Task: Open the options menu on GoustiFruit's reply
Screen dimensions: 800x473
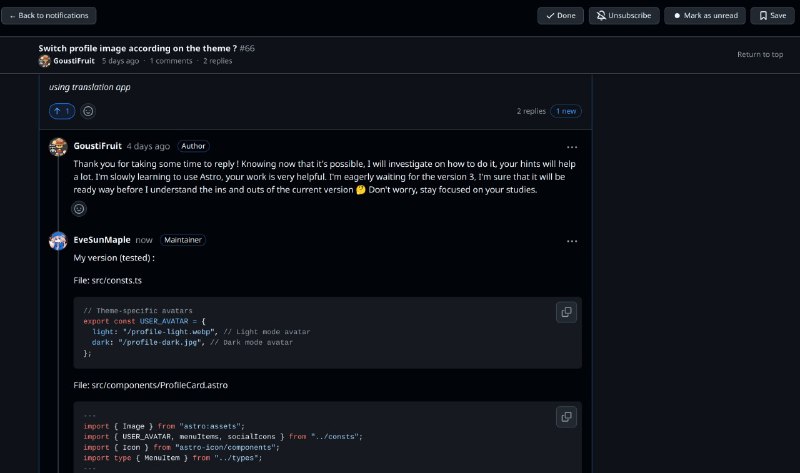Action: click(x=572, y=147)
